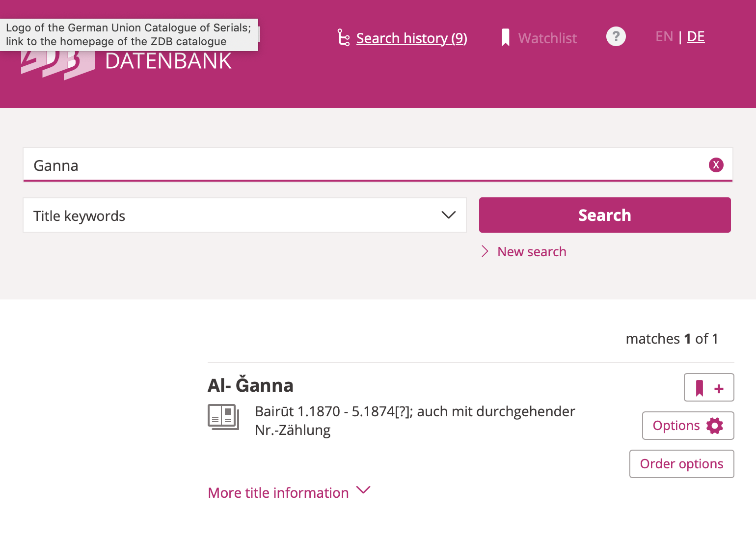Open the Watchlist bookmark icon
Viewport: 756px width, 539px height.
click(506, 37)
